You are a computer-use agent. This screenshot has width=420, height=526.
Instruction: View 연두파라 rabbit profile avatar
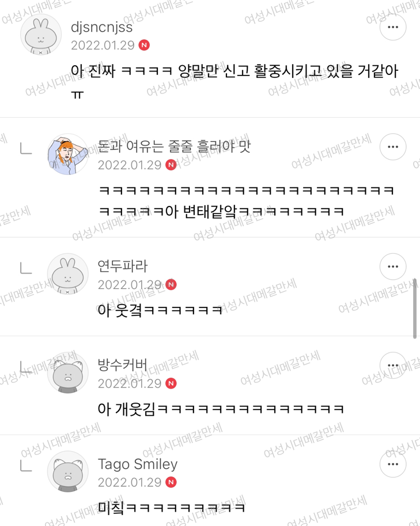click(x=68, y=274)
